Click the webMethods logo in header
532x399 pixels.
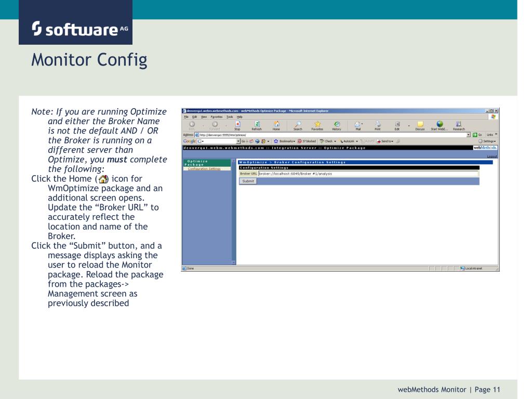485,148
